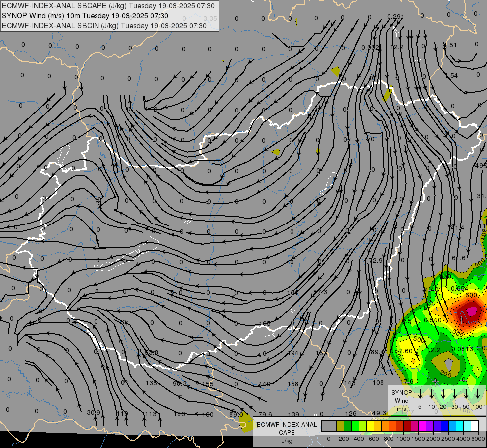This screenshot has width=487, height=448.
Task: Click the '139' value on the map
Action: pos(293,414)
